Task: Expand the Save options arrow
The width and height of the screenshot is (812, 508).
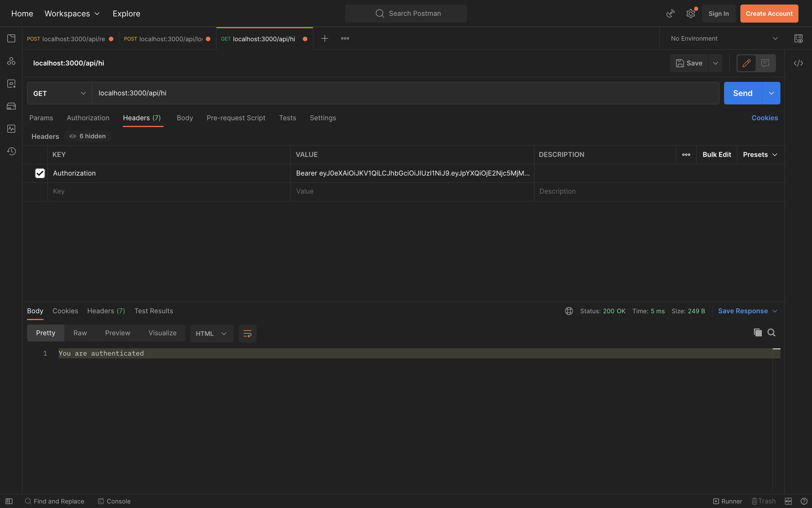Action: pyautogui.click(x=715, y=63)
